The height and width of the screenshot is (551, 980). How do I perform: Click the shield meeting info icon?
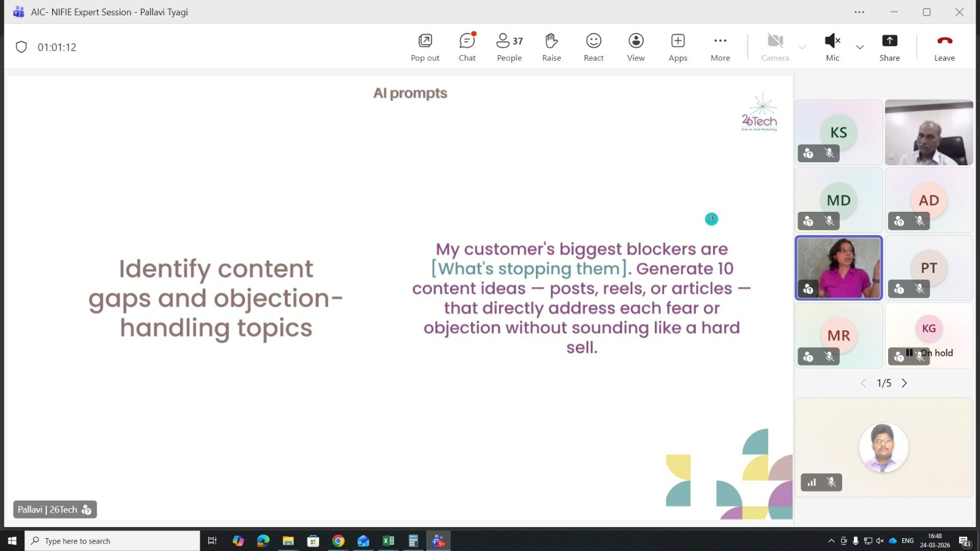(21, 47)
